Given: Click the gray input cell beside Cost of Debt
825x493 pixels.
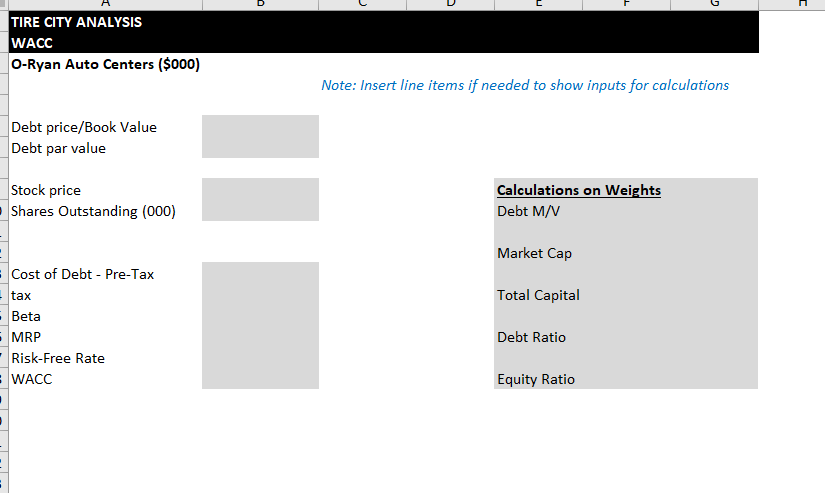Looking at the screenshot, I should [x=260, y=274].
